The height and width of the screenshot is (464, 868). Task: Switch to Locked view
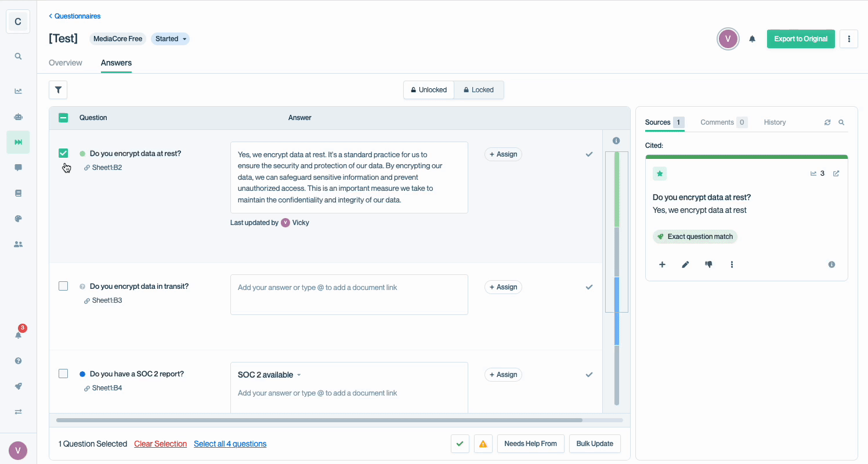[479, 90]
